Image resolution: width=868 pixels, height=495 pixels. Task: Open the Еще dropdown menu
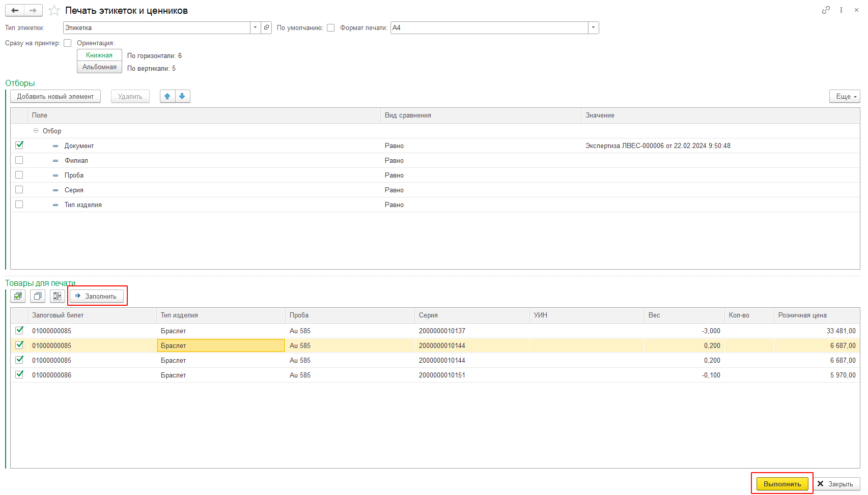(845, 96)
